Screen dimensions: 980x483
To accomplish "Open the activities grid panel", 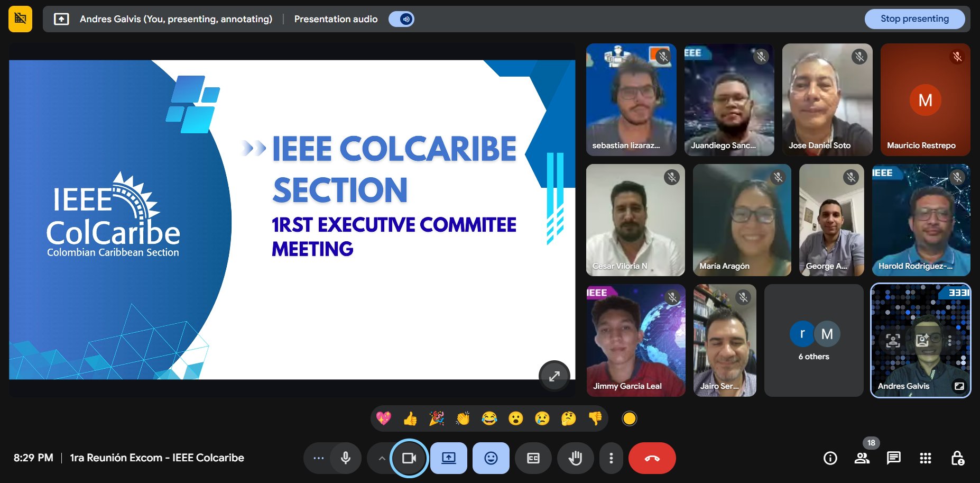I will [926, 458].
